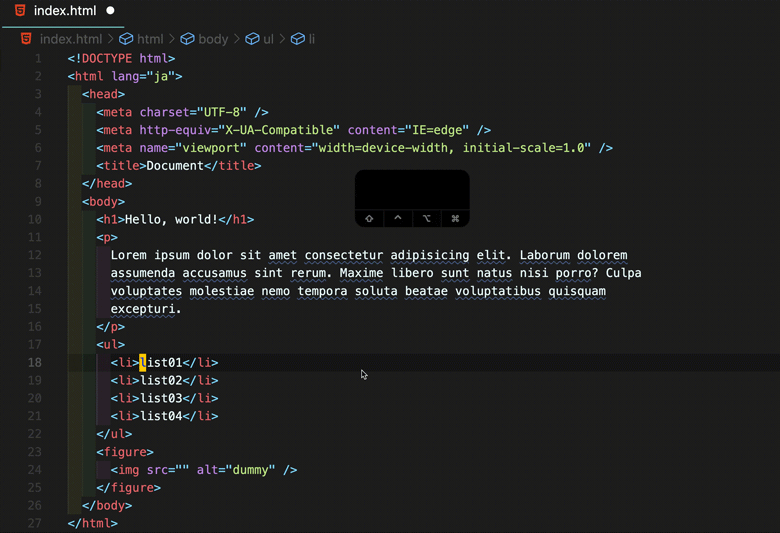
Task: Click the list02 text
Action: [x=161, y=381]
